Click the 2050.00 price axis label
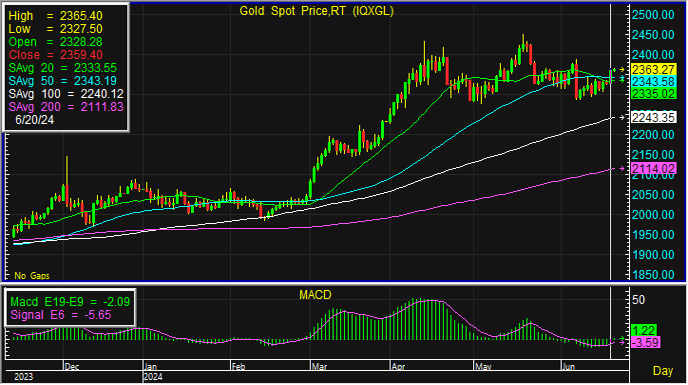 coord(653,195)
